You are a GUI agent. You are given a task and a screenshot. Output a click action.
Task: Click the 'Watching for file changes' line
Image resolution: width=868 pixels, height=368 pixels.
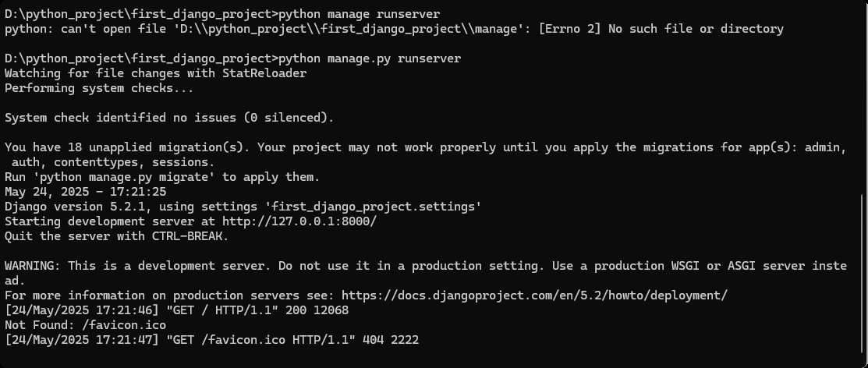coord(156,73)
